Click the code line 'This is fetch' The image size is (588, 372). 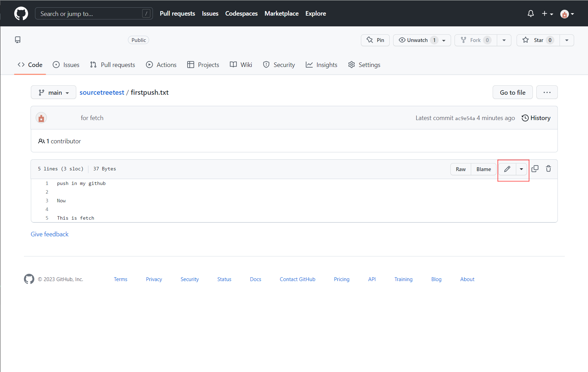(x=76, y=218)
